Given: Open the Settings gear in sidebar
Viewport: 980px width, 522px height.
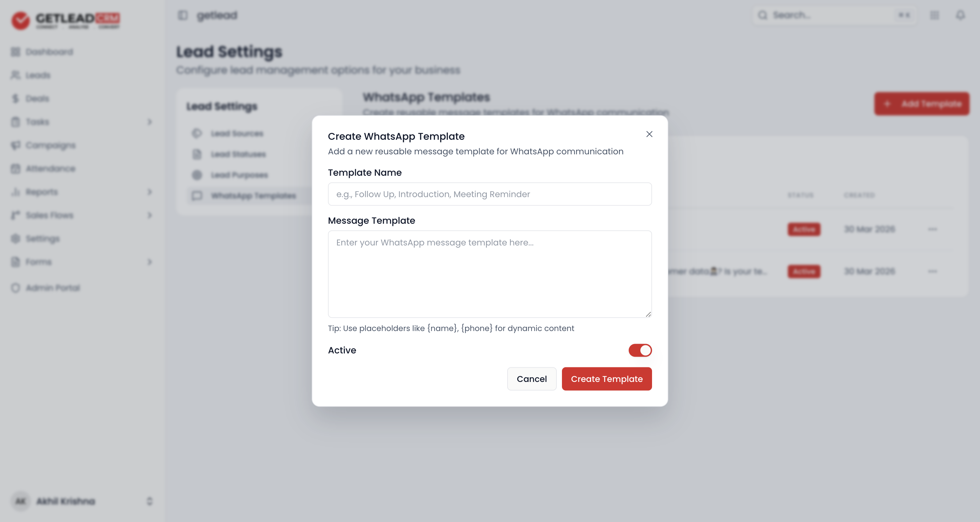Looking at the screenshot, I should tap(15, 238).
